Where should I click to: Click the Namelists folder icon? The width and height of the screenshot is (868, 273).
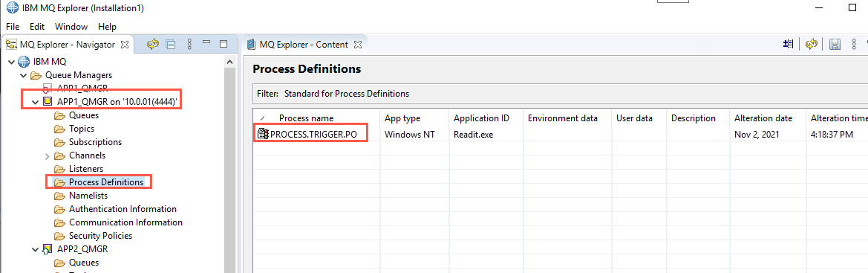pyautogui.click(x=60, y=196)
